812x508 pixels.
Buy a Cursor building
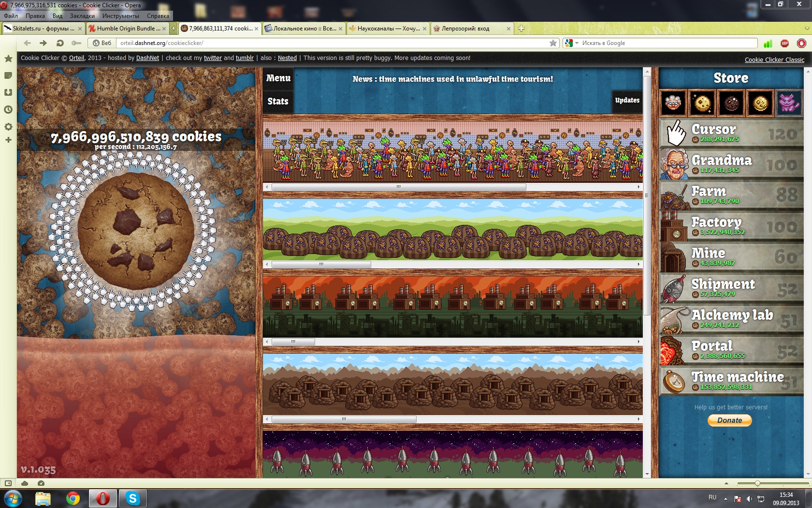pyautogui.click(x=731, y=133)
